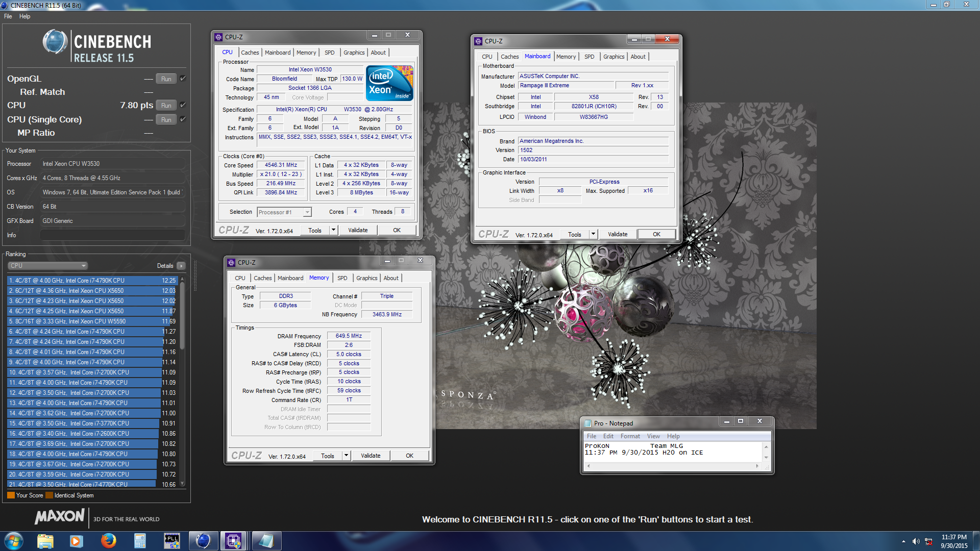The height and width of the screenshot is (551, 980).
Task: Open the calculator icon in the taskbar
Action: (x=140, y=541)
